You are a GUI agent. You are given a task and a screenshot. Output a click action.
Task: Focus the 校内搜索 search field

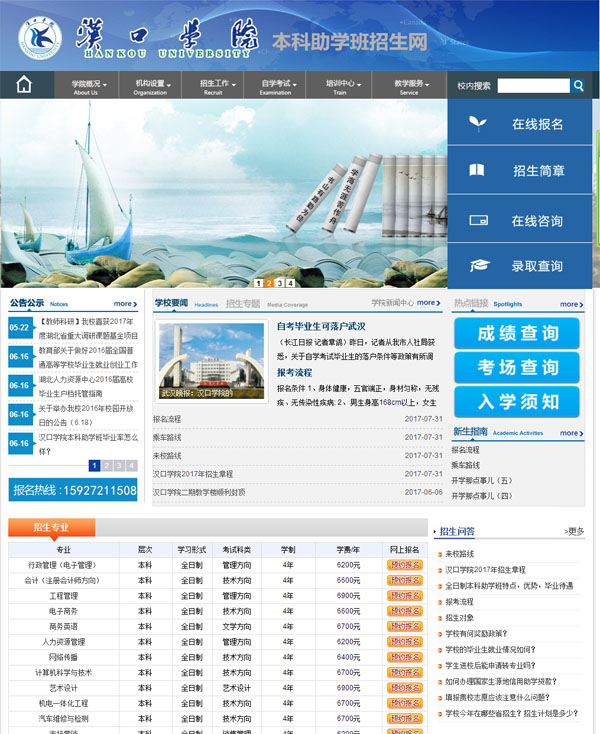click(534, 86)
